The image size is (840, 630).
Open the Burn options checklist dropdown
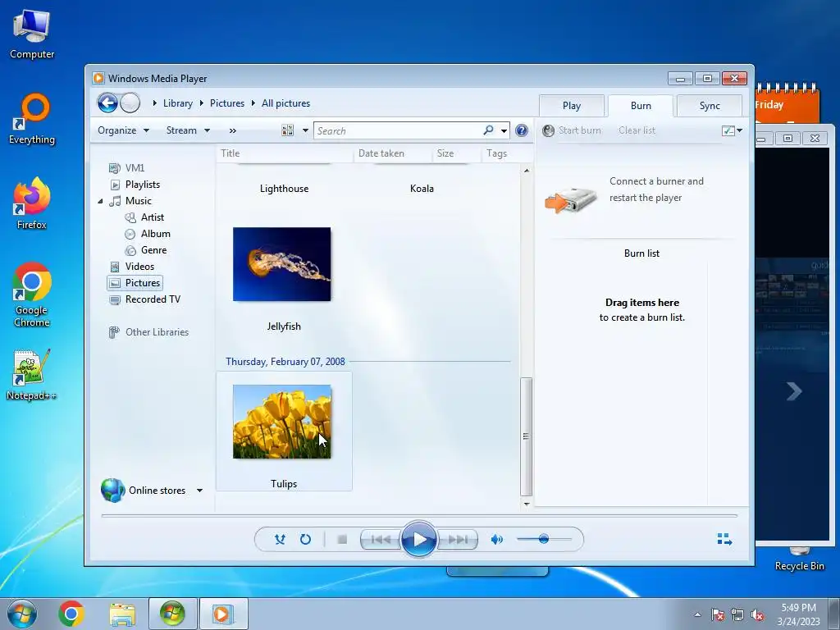pos(732,130)
